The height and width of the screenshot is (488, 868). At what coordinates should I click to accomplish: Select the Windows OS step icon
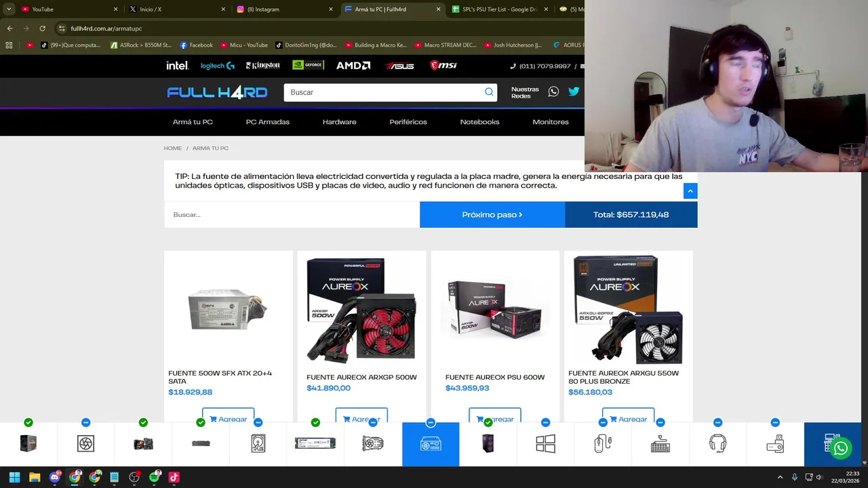click(x=545, y=444)
